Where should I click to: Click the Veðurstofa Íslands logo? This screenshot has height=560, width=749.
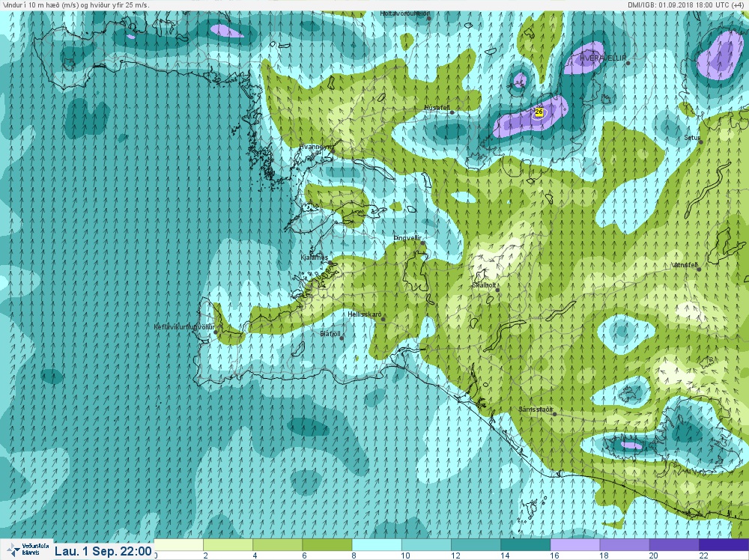(x=27, y=549)
